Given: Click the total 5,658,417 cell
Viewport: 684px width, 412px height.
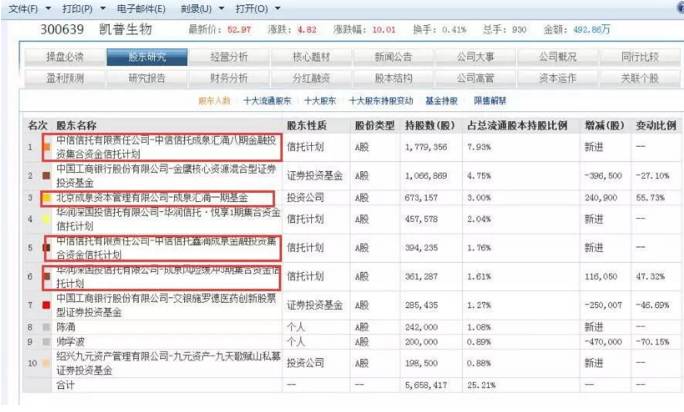Looking at the screenshot, I should tap(426, 385).
